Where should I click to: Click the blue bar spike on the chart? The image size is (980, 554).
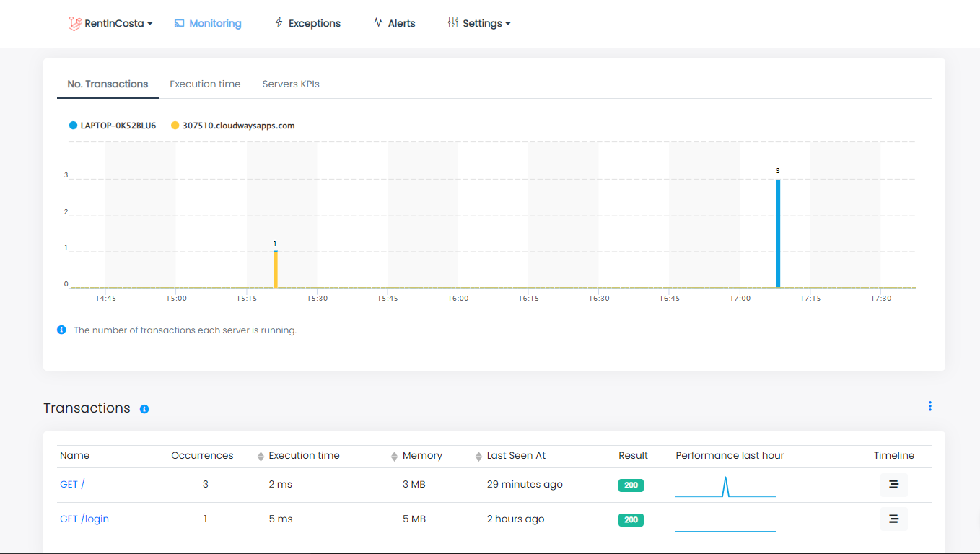pyautogui.click(x=778, y=231)
